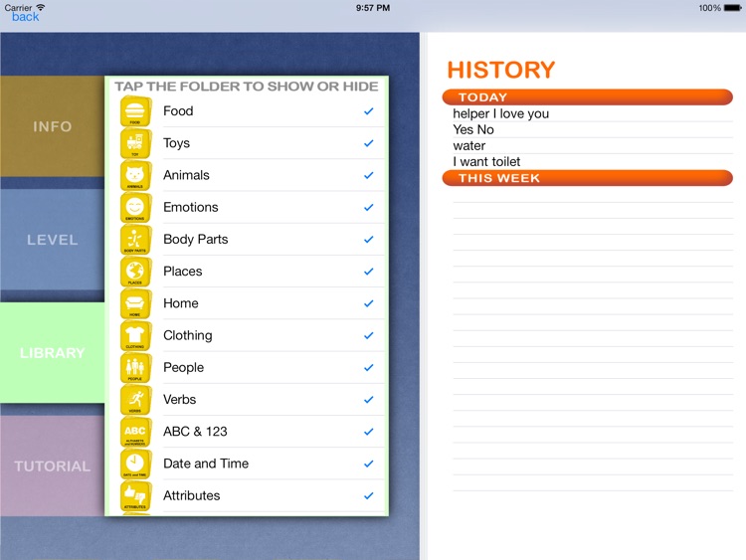Viewport: 746px width, 560px height.
Task: Tap the Attributes thumbs folder icon
Action: [135, 495]
